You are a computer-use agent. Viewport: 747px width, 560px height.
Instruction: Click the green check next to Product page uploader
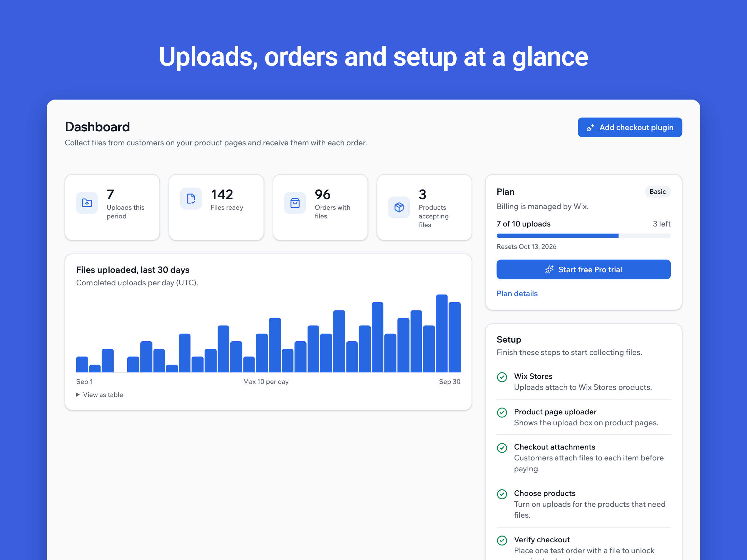tap(502, 413)
